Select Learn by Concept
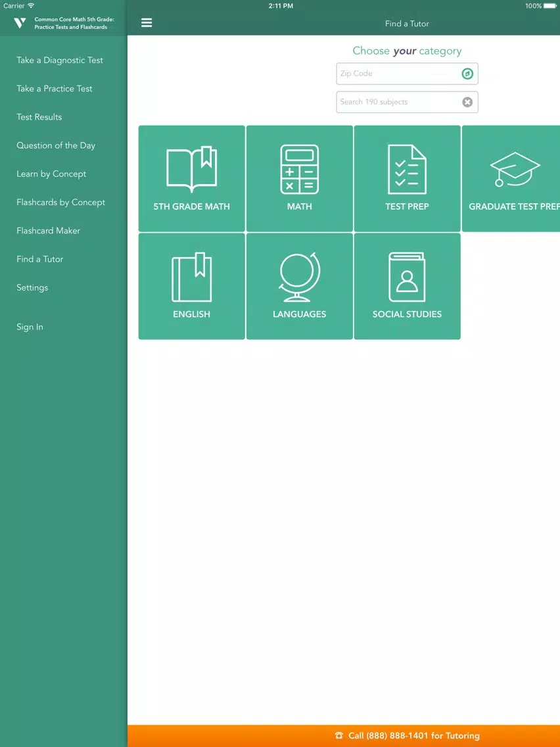 (51, 174)
